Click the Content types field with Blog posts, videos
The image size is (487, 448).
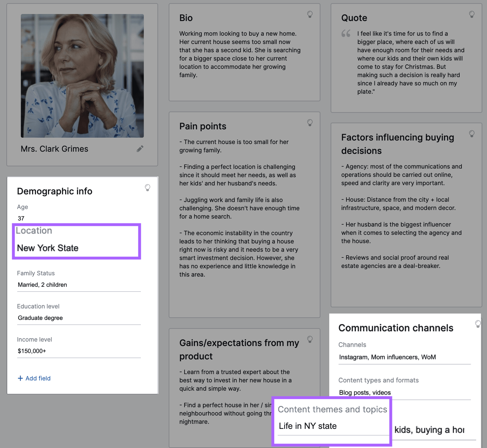(x=365, y=393)
